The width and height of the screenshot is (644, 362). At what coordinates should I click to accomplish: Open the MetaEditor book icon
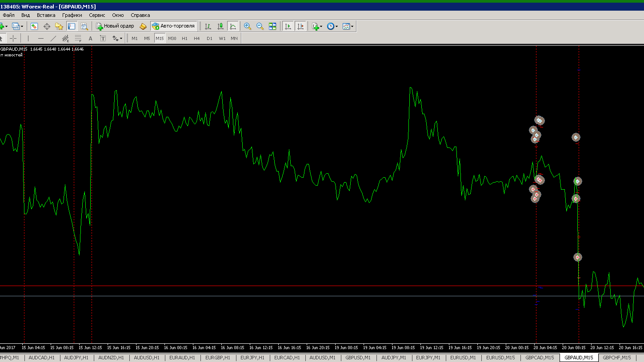point(143,26)
